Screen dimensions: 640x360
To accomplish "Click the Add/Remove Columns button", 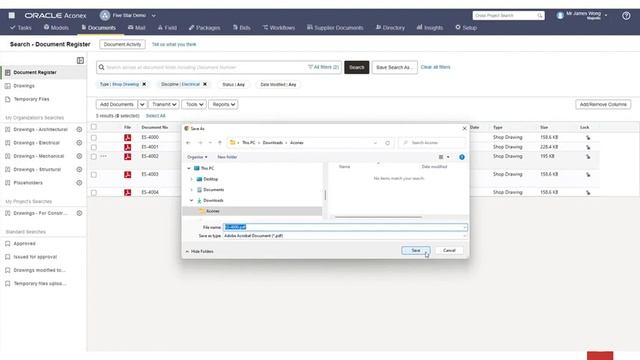I will 603,104.
